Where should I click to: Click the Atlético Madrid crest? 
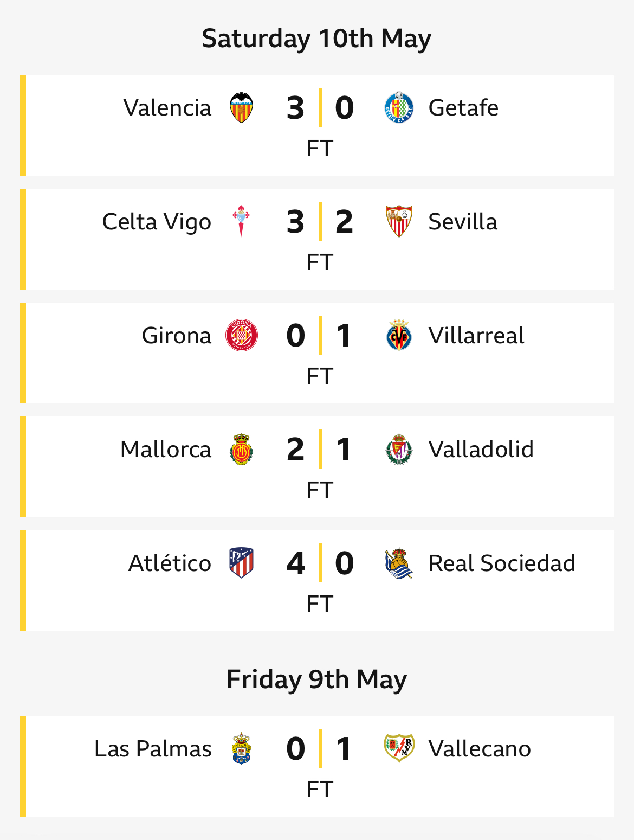[241, 563]
